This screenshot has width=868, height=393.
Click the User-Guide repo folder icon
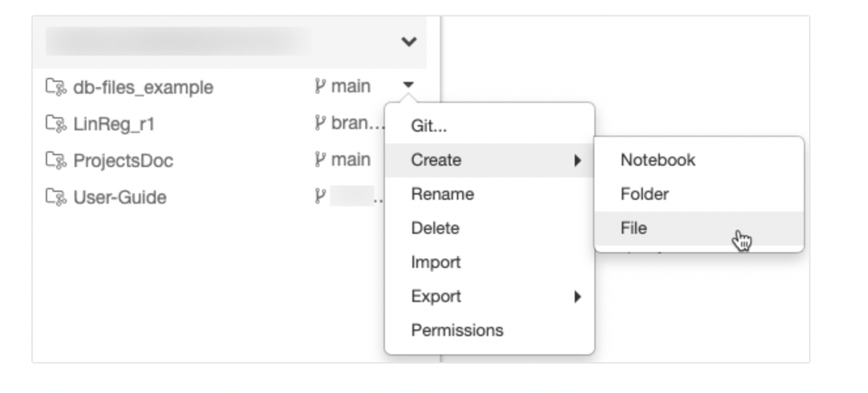55,197
